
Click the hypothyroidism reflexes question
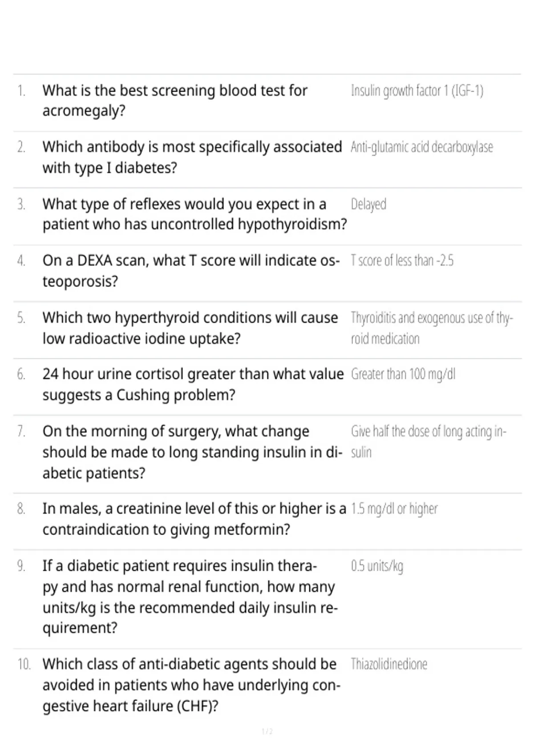pyautogui.click(x=194, y=214)
